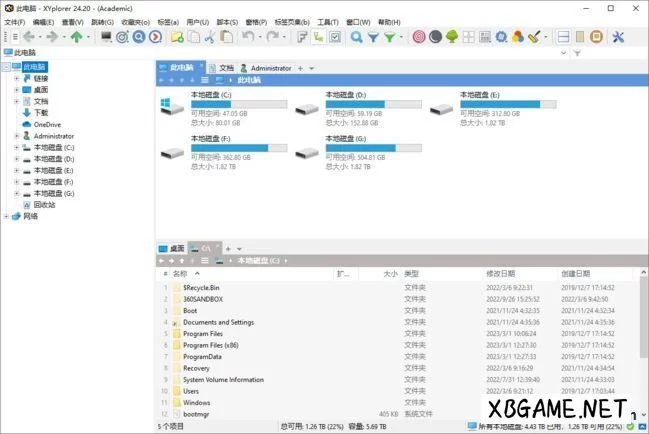Click the paintbrush icon in the toolbar
Viewport: 649px width, 434px height.
pyautogui.click(x=534, y=37)
